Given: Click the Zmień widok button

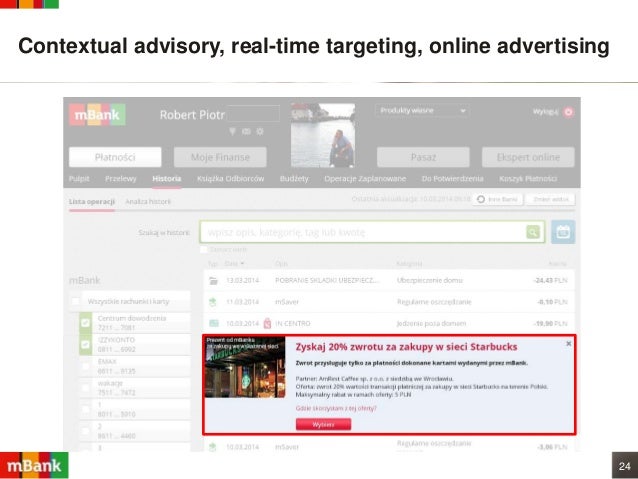Looking at the screenshot, I should [x=551, y=199].
